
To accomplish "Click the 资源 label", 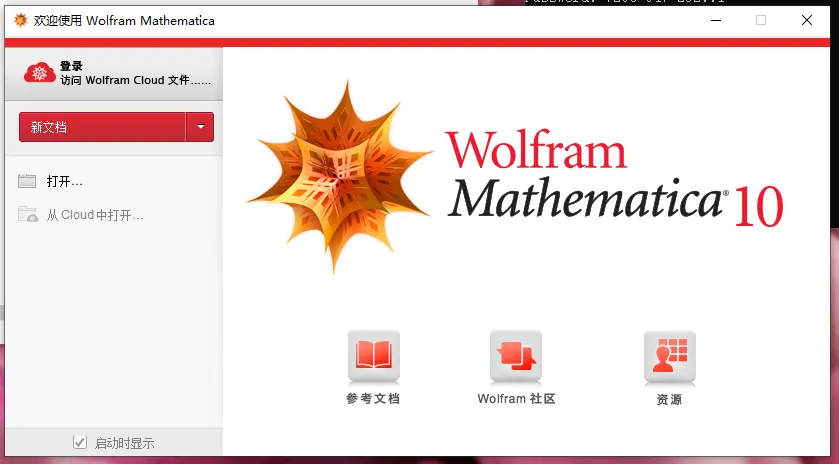I will pos(669,400).
